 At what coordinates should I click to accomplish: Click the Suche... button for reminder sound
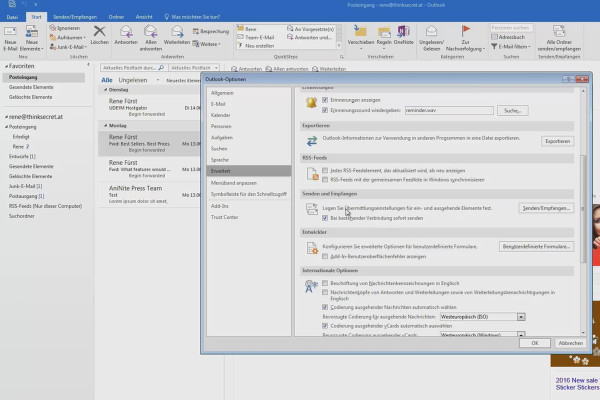(513, 111)
